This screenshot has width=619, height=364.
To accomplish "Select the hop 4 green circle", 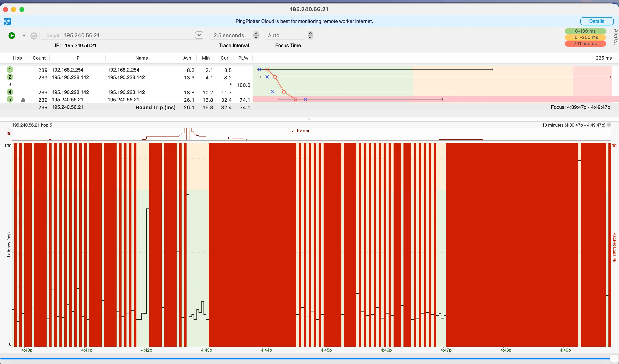I will click(10, 92).
